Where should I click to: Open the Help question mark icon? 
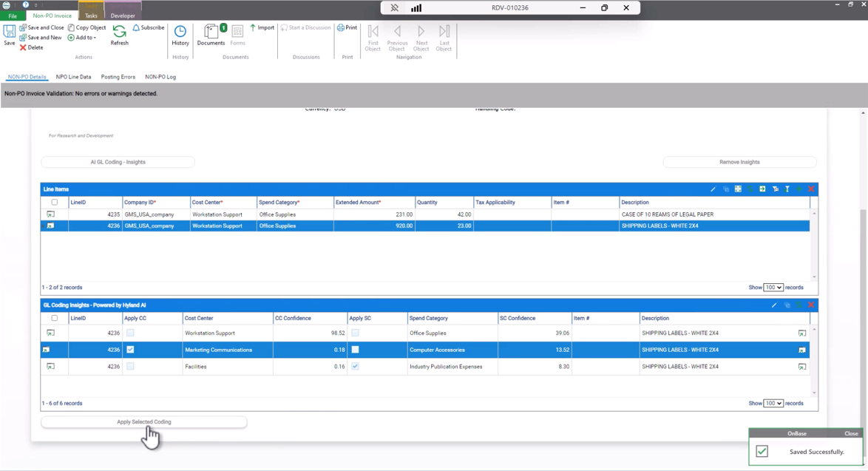coord(25,5)
